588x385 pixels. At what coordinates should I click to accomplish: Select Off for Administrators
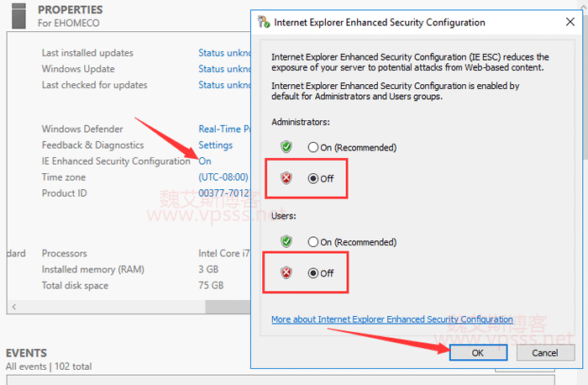point(313,178)
